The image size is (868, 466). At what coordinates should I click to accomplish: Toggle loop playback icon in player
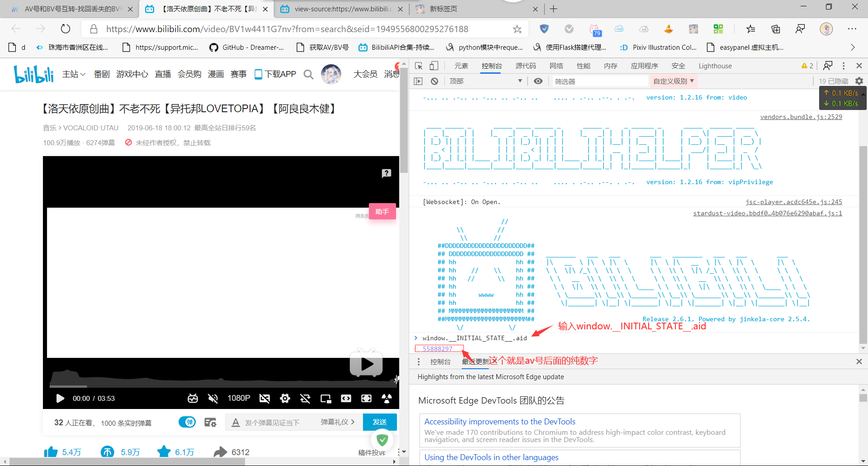(305, 398)
